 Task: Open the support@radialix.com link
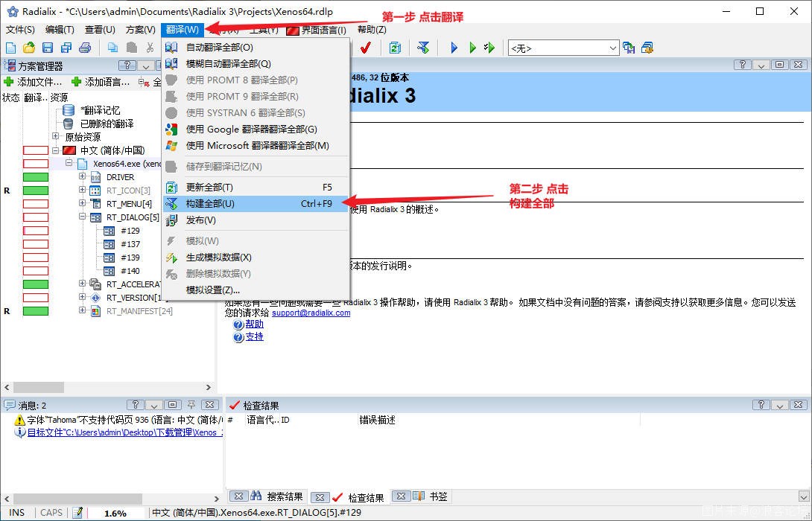coord(311,313)
